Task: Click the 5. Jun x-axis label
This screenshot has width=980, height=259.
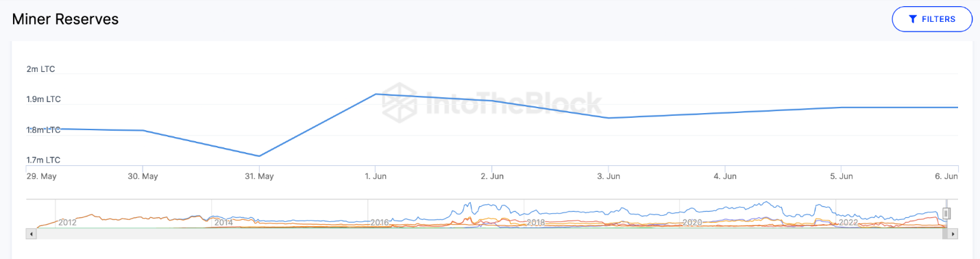Action: tap(842, 176)
